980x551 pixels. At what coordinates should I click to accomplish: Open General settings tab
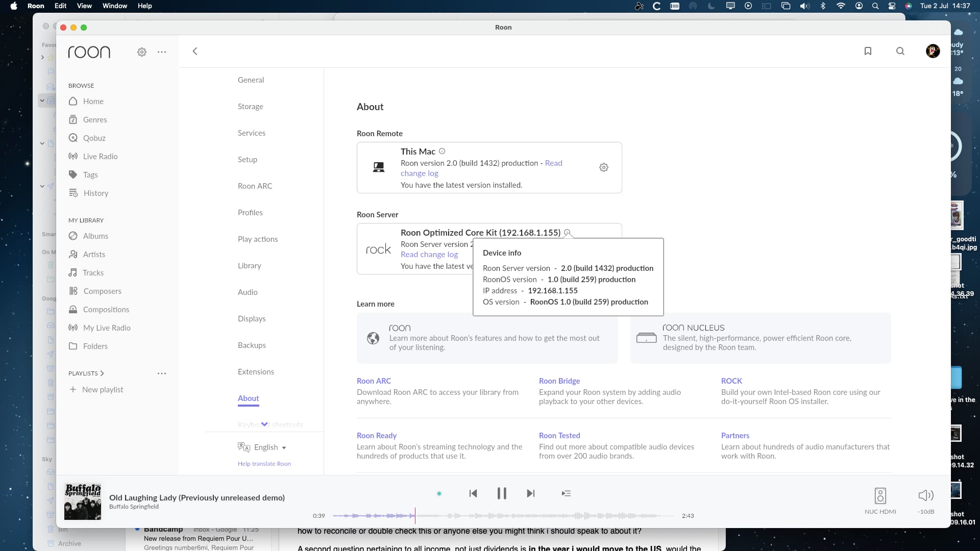pos(251,80)
